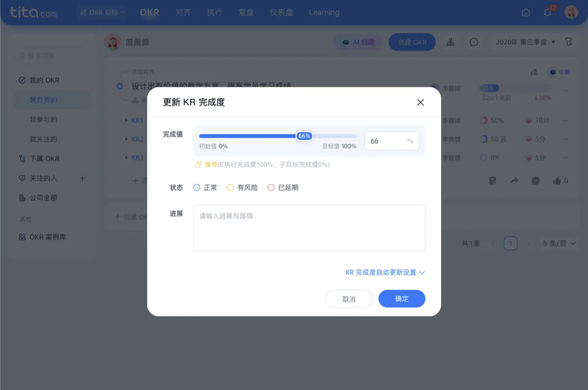588x390 pixels.
Task: Select the 有风险 status radio
Action: pyautogui.click(x=230, y=188)
